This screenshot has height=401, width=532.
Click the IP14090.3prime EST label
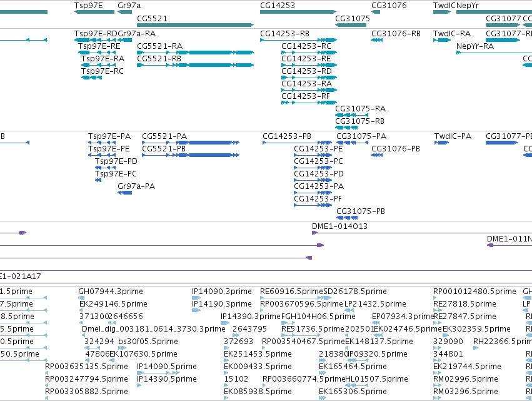pyautogui.click(x=222, y=292)
